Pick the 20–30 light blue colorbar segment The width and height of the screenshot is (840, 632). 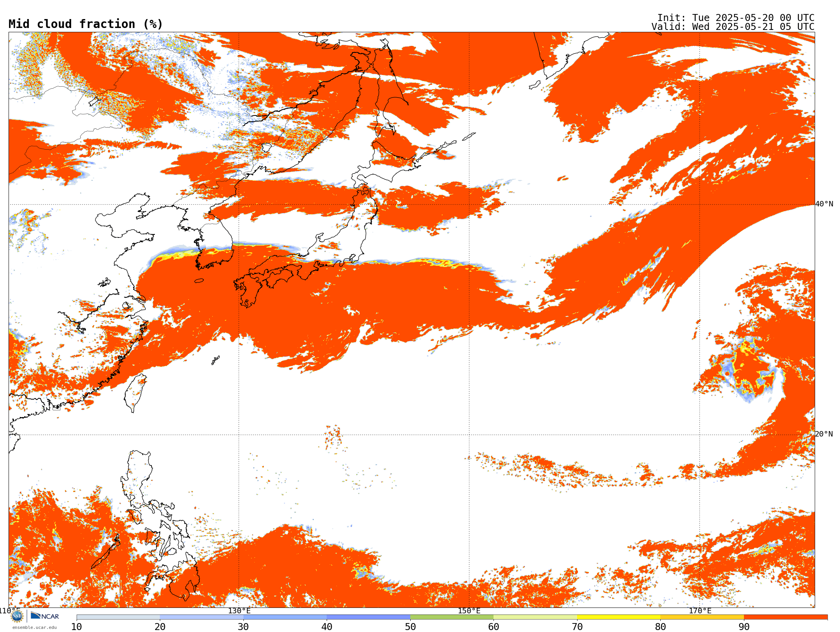(x=201, y=617)
